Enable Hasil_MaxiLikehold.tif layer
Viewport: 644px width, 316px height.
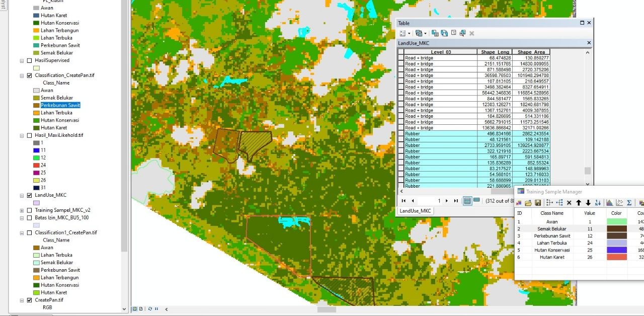pyautogui.click(x=29, y=135)
